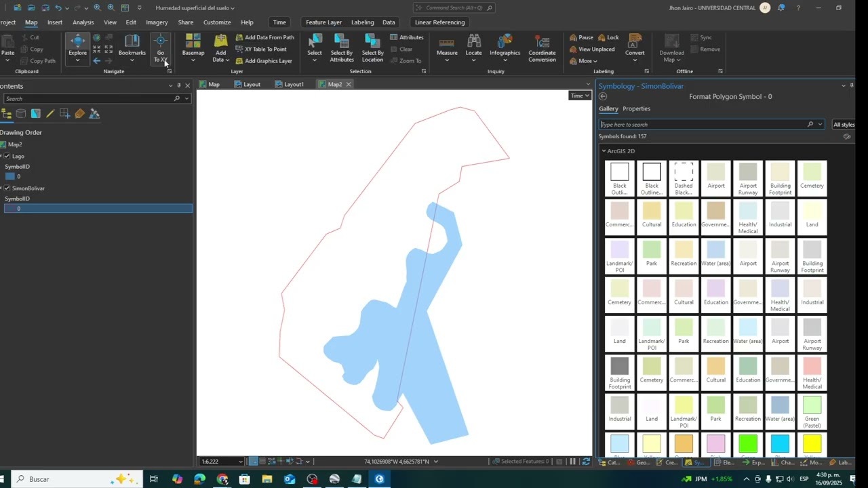The width and height of the screenshot is (868, 488).
Task: Click XY Table To Point
Action: [260, 49]
